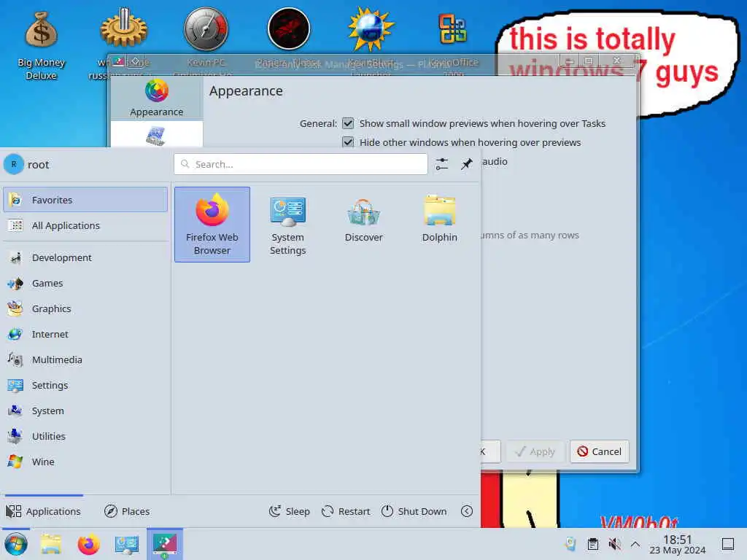Open the Internet category
The image size is (747, 560).
pyautogui.click(x=85, y=334)
